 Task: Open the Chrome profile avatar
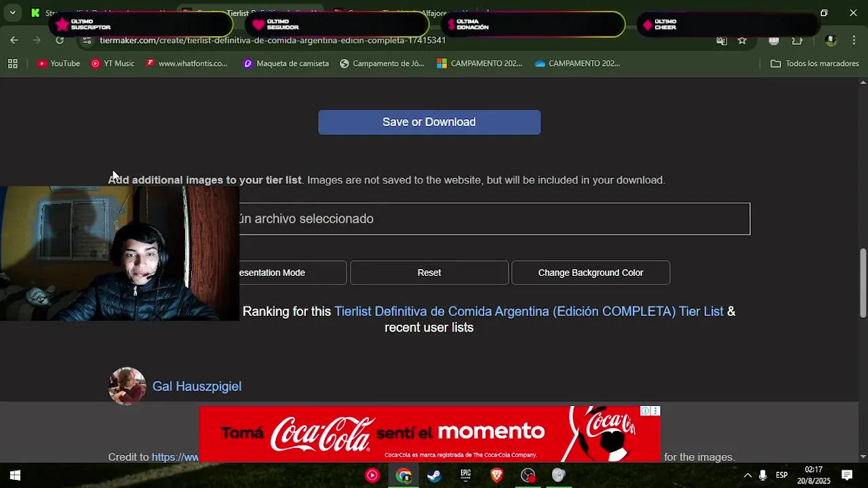[x=831, y=41]
